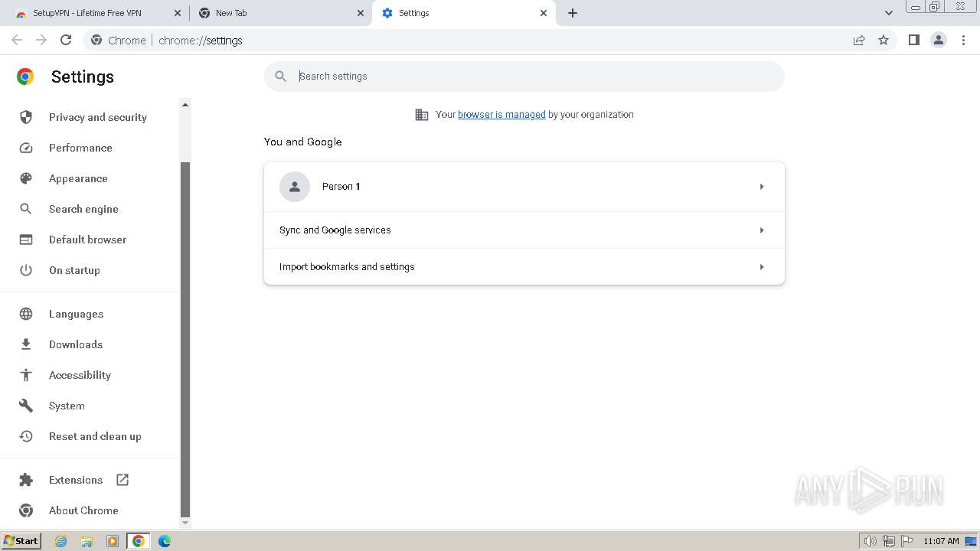Click the Accessibility person icon
Viewport: 980px width, 551px height.
(26, 375)
